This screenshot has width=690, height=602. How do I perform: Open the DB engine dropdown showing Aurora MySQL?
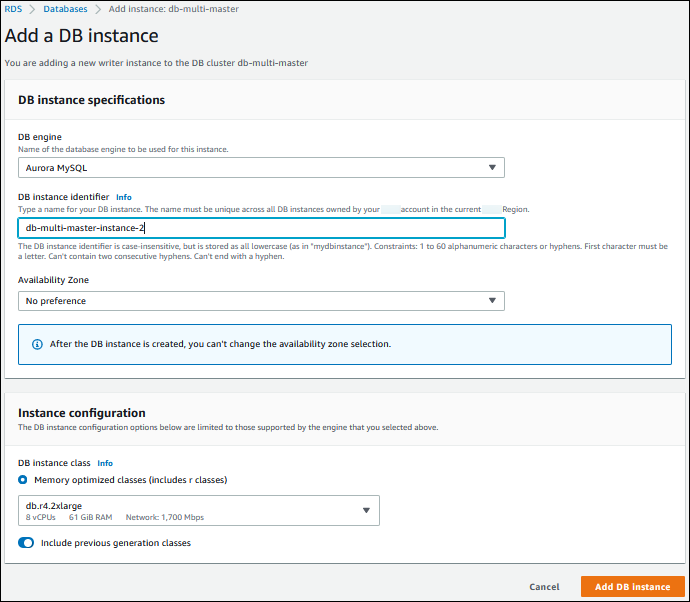(260, 168)
